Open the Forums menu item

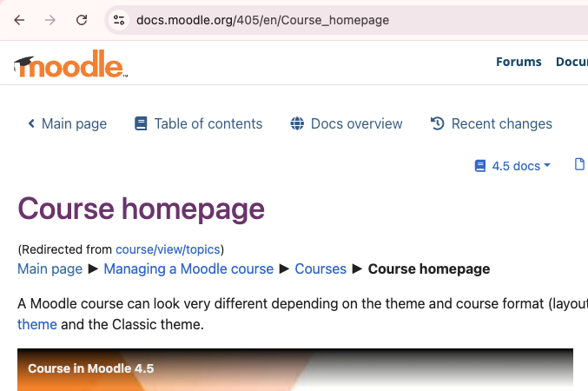[x=519, y=62]
